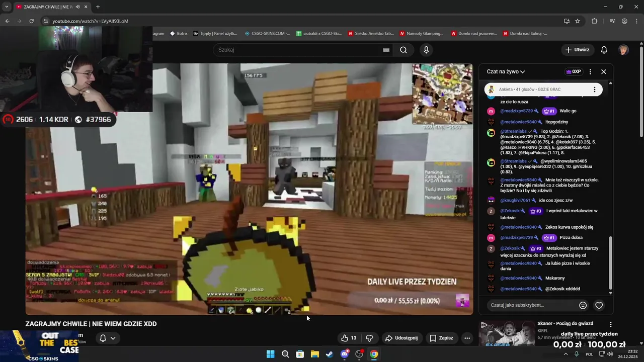
Task: Open Windows taskbar search
Action: pyautogui.click(x=285, y=354)
